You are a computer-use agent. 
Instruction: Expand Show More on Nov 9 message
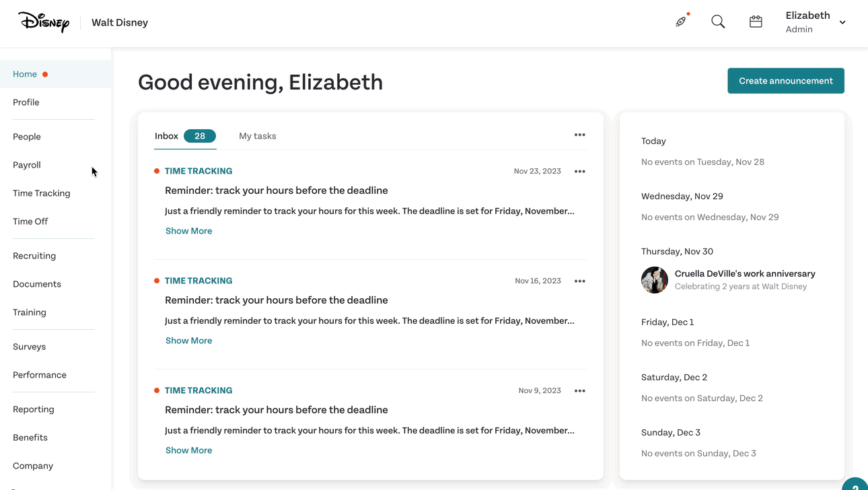coord(188,450)
